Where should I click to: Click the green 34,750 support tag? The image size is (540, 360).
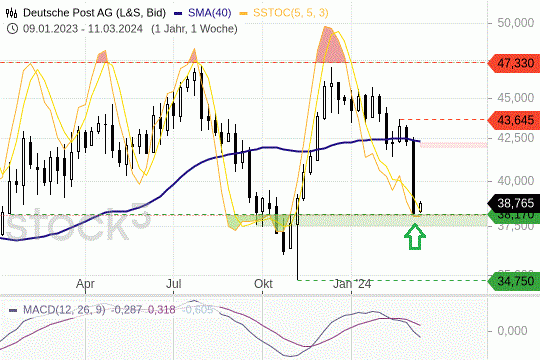pos(514,281)
